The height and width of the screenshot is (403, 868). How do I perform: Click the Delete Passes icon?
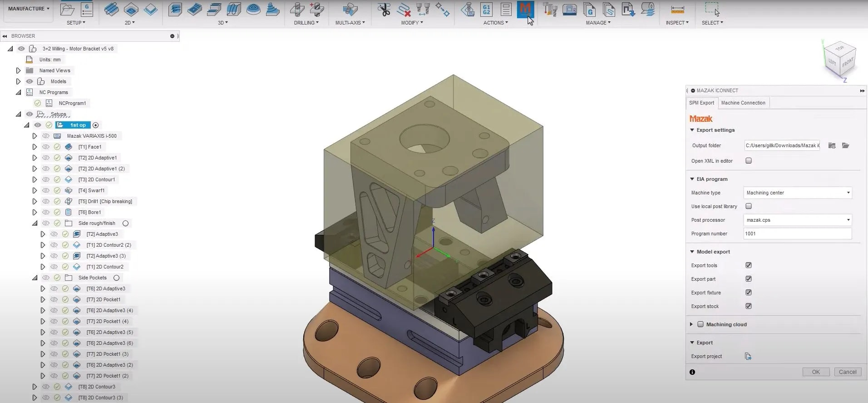404,9
